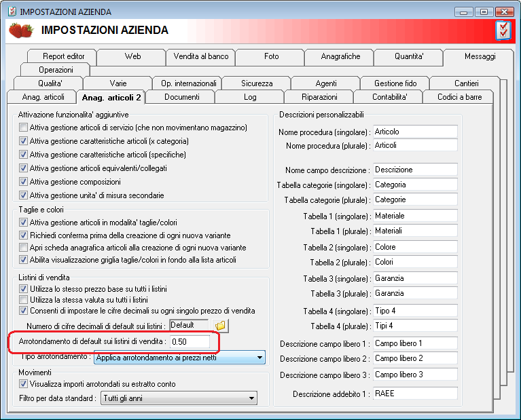Image resolution: width=521 pixels, height=420 pixels.
Task: Open the 'Tipo arrotondamento' dropdown
Action: (179, 358)
